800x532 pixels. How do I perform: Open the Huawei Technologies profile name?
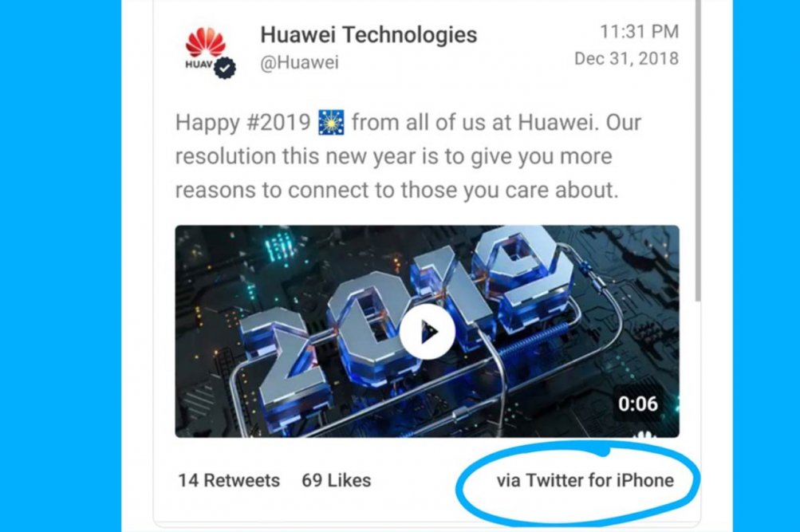(368, 34)
